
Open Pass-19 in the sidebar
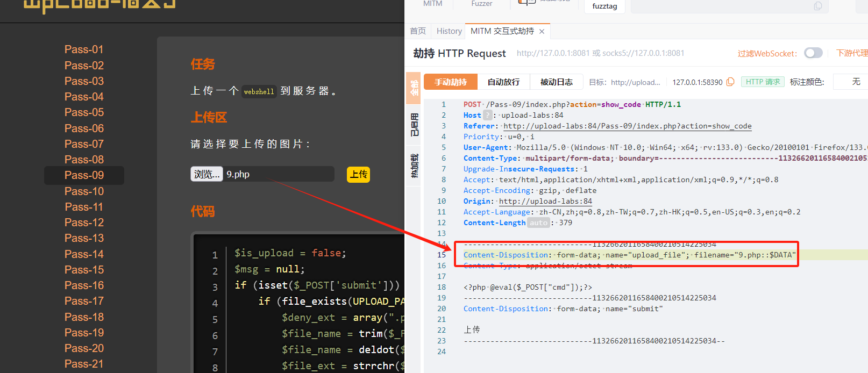pyautogui.click(x=84, y=333)
